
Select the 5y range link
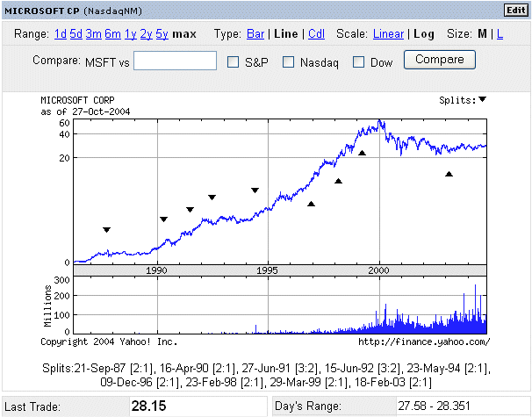pos(162,34)
